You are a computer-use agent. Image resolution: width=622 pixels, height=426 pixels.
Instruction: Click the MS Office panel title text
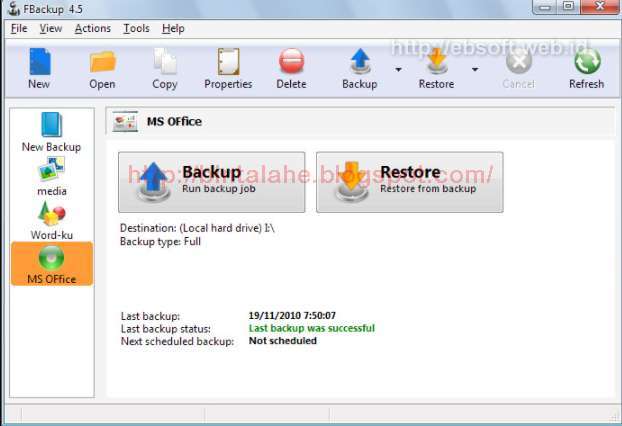[x=174, y=121]
